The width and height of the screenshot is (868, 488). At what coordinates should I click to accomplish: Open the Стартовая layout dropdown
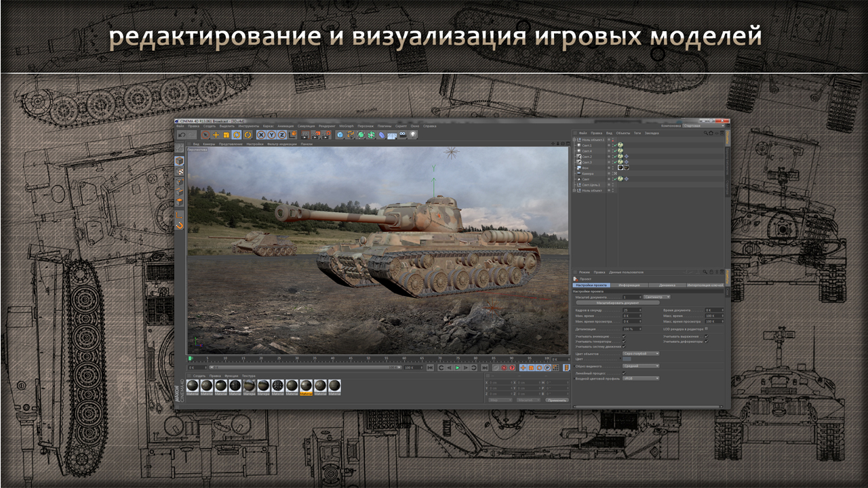click(x=703, y=125)
